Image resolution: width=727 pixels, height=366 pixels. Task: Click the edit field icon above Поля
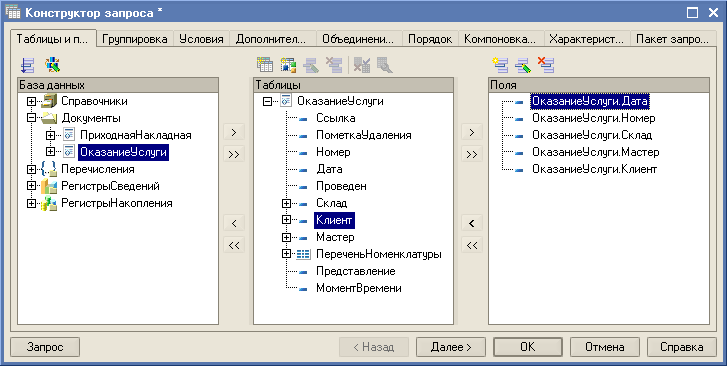click(x=523, y=65)
